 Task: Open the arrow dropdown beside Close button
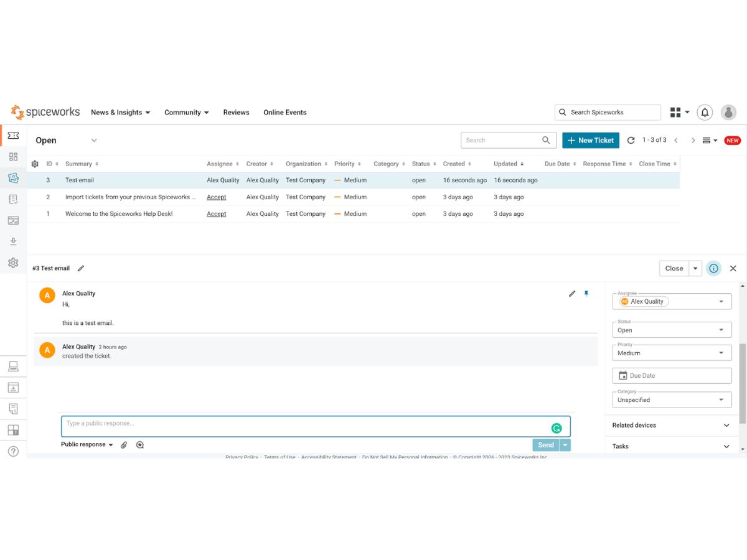click(696, 269)
